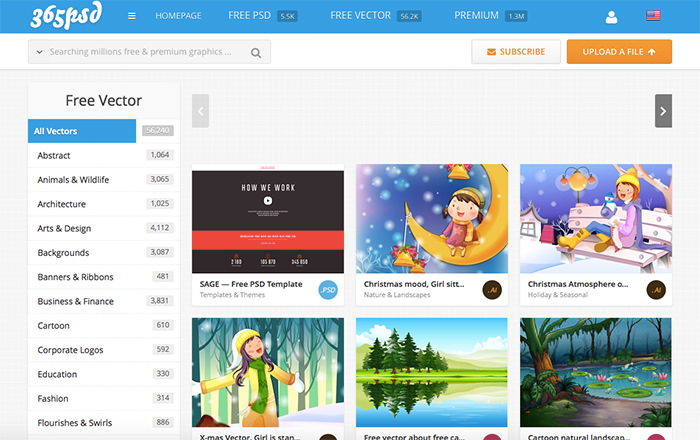Click the 3,065 count beside Animals & Wildlife
The height and width of the screenshot is (440, 700).
coord(160,179)
